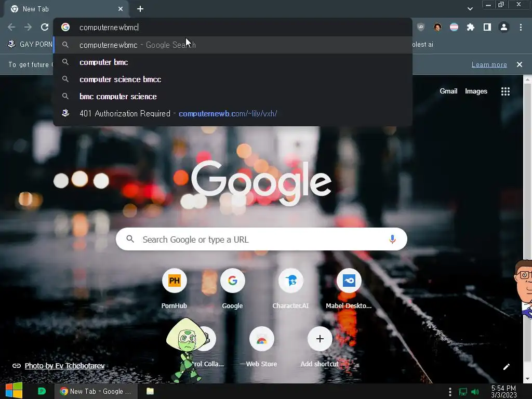The height and width of the screenshot is (399, 532).
Task: Open the Gmail link
Action: click(448, 91)
